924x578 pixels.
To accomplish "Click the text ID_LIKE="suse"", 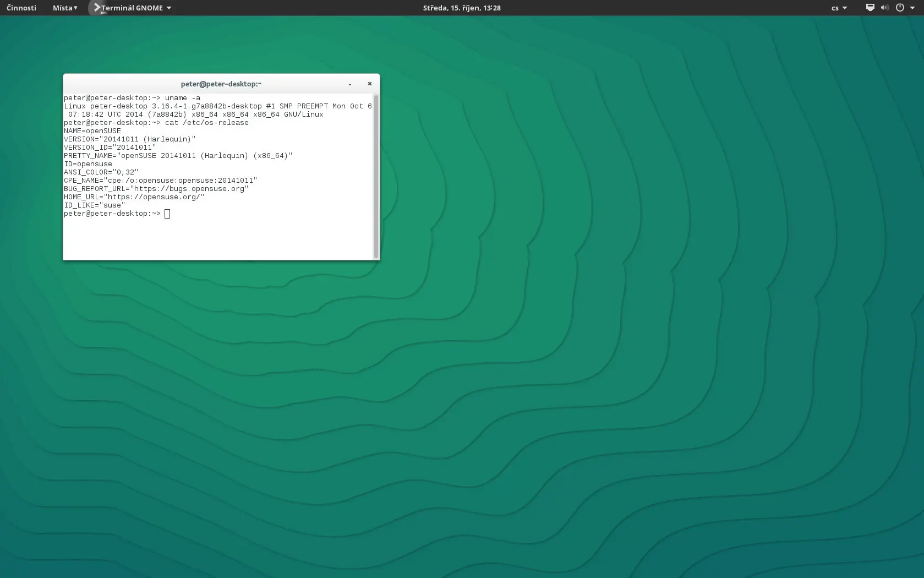I will [95, 205].
